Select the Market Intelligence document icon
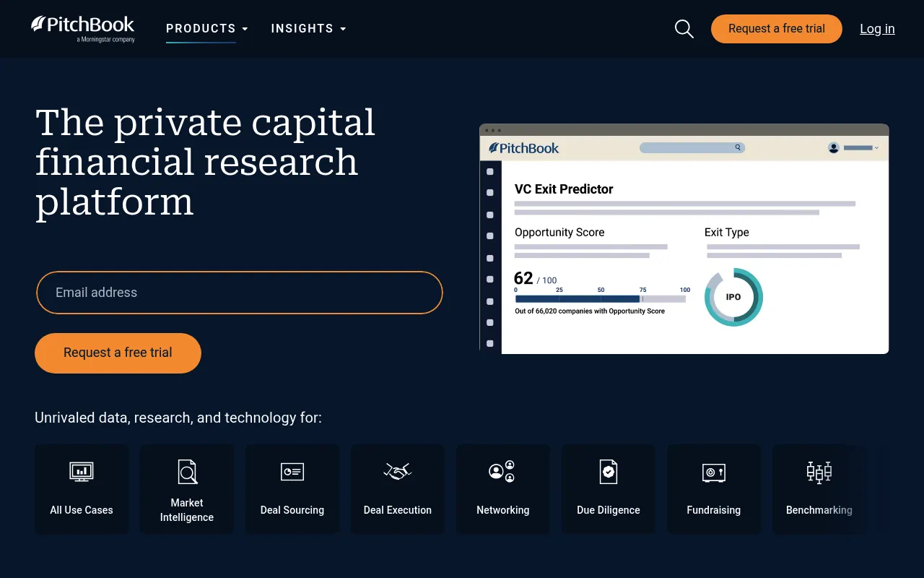The image size is (924, 578). coord(187,472)
